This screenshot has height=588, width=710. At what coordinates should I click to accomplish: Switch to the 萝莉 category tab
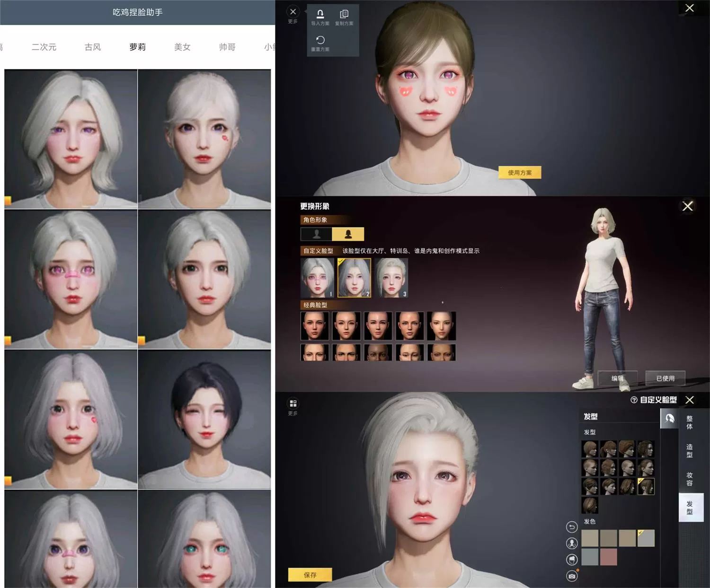137,47
